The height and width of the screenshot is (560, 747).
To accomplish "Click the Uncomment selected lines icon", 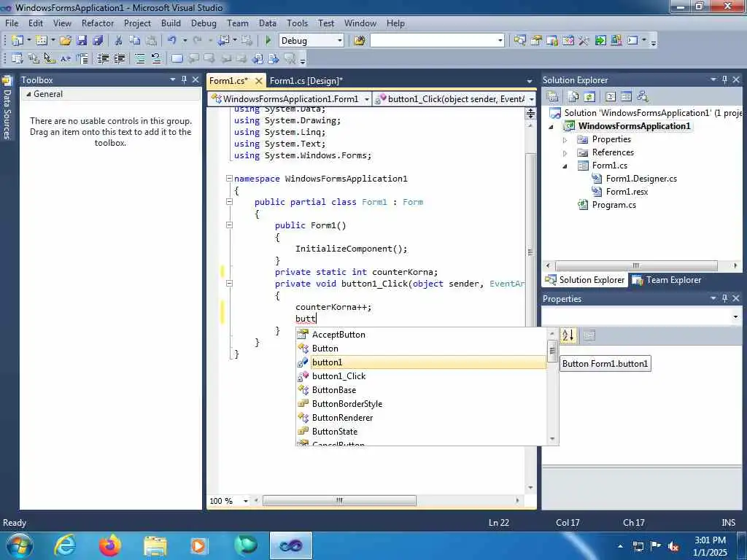I will coord(156,58).
